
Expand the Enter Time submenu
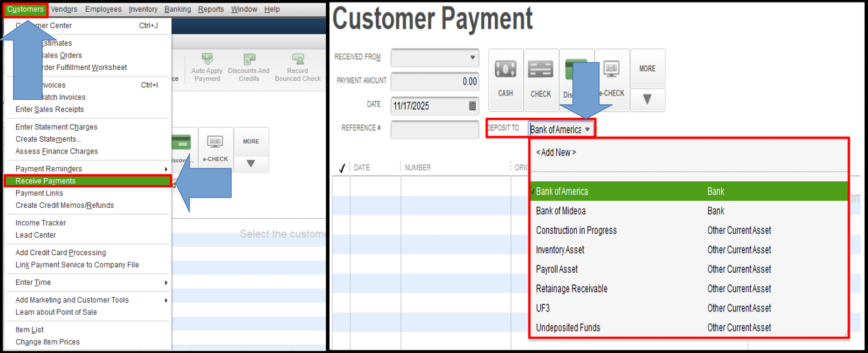(x=87, y=282)
